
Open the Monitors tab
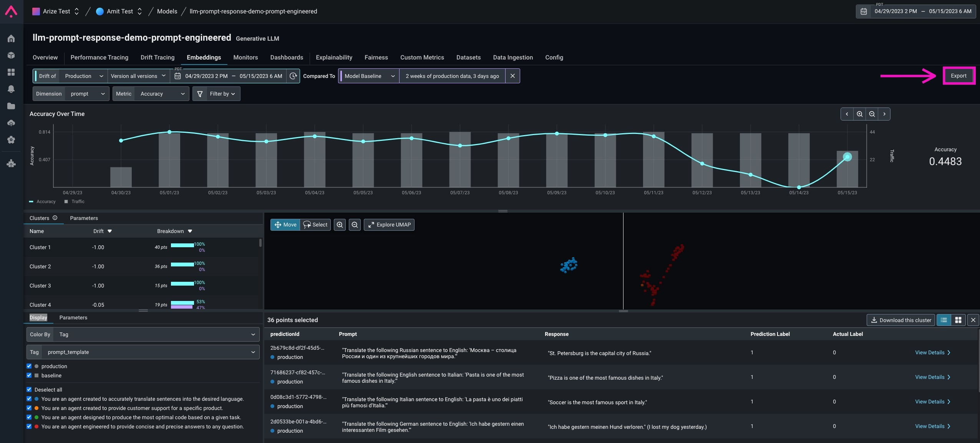click(245, 57)
